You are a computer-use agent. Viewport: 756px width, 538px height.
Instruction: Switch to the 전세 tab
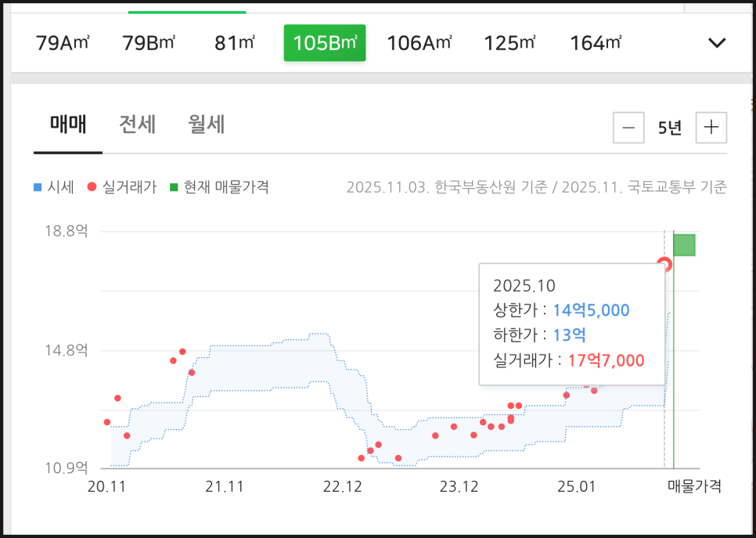137,125
